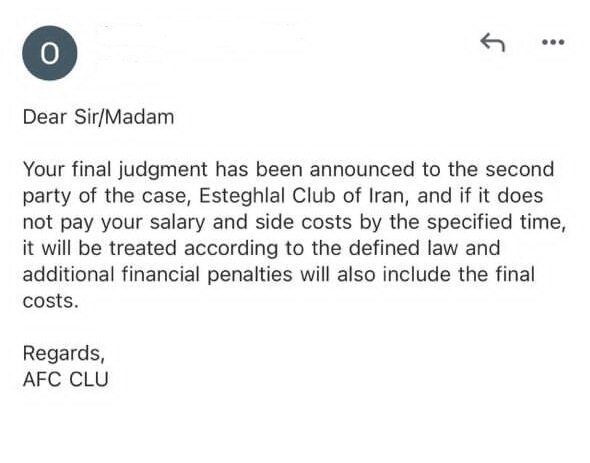Click the 'Dear Sir/Madam' greeting line
Image resolution: width=590 pixels, height=463 pixels.
(x=99, y=117)
